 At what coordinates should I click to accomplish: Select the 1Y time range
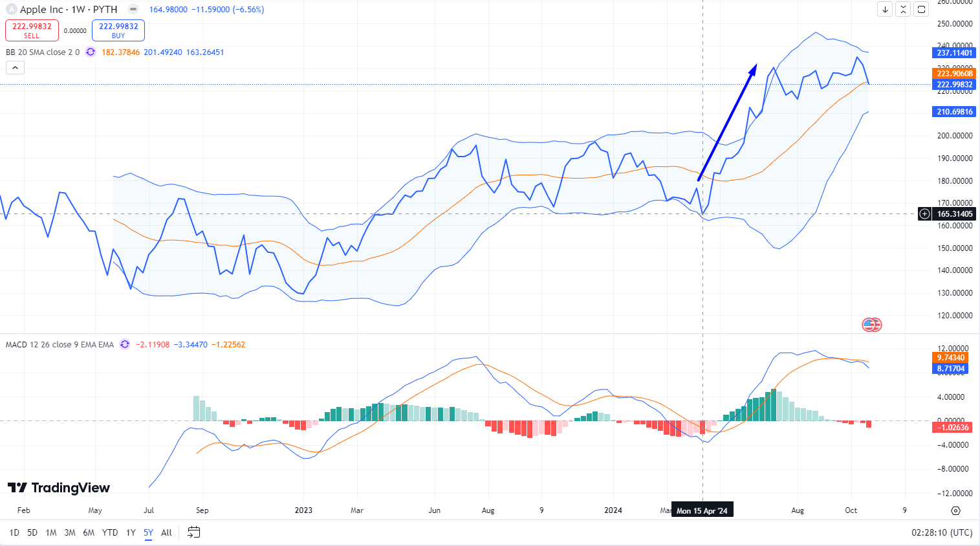131,532
